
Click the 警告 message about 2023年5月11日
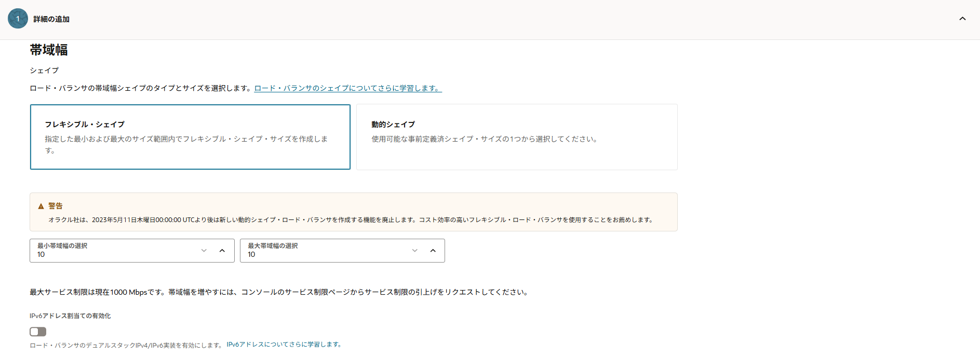(351, 220)
